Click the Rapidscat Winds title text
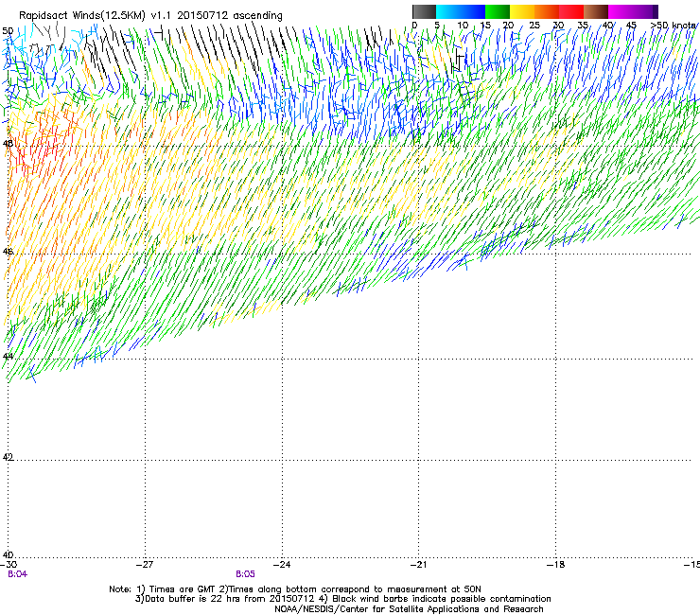 pos(150,16)
